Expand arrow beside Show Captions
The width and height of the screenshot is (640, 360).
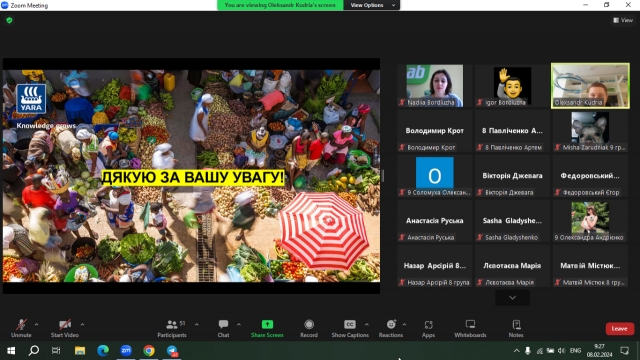[x=367, y=324]
